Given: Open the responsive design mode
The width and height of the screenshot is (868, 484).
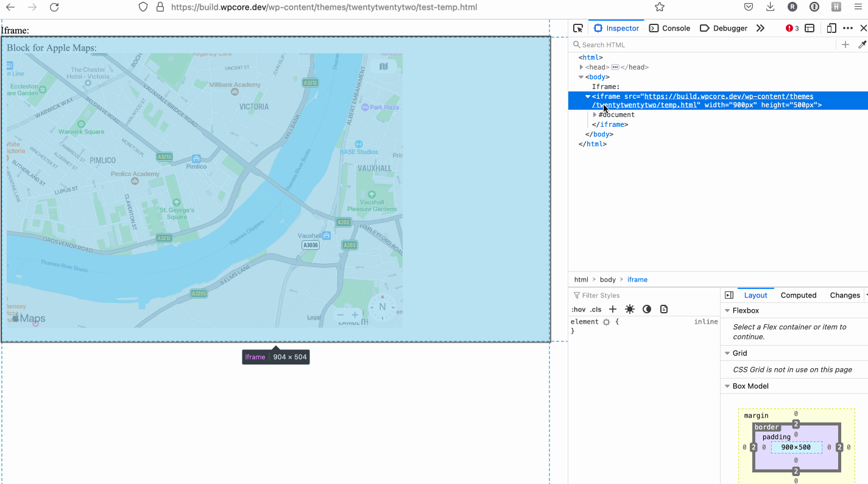Looking at the screenshot, I should coord(831,28).
